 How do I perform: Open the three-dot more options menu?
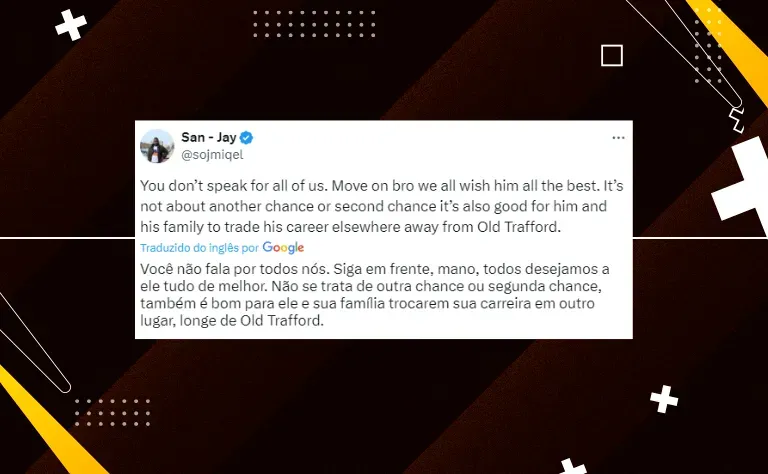[x=618, y=138]
